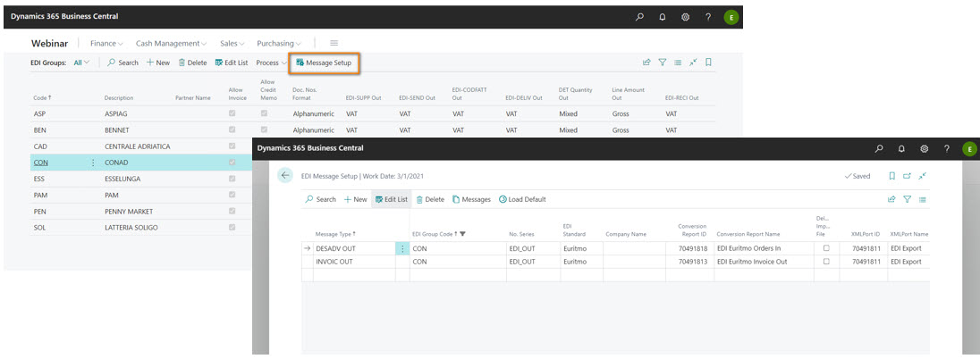Toggle Del. Imp. File checkbox for DESADV OUT
This screenshot has width=980, height=359.
pos(826,248)
